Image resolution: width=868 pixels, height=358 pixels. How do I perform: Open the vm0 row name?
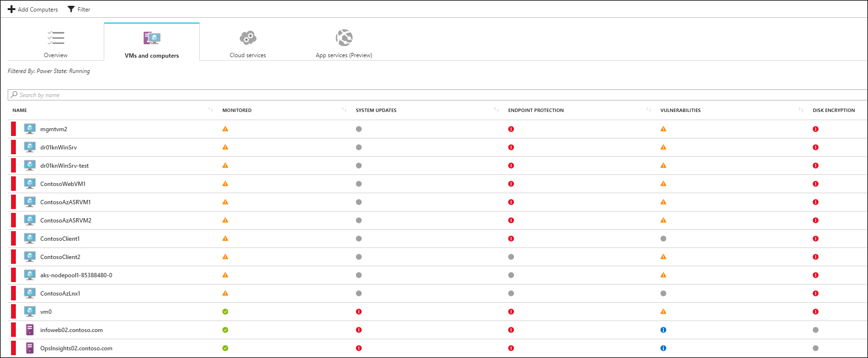[46, 312]
